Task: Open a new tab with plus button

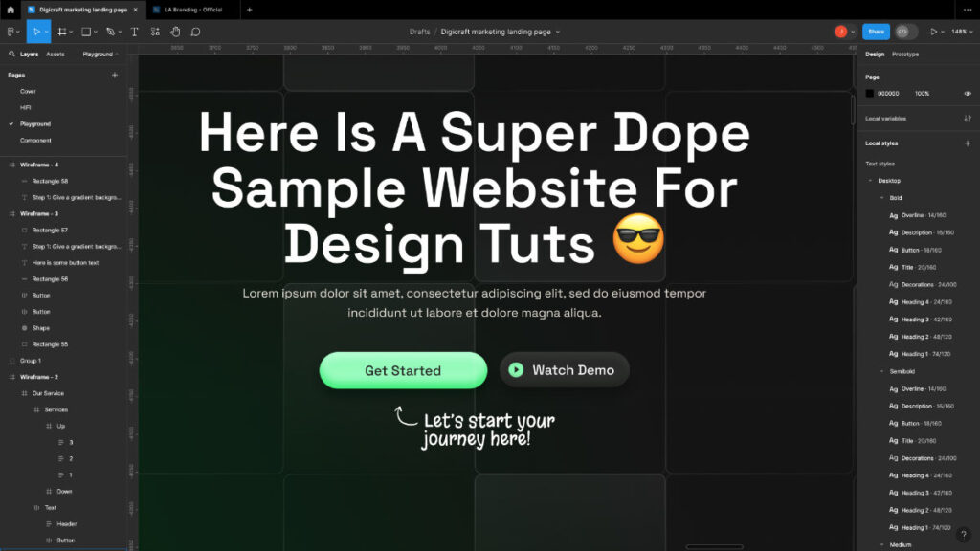Action: pos(250,10)
